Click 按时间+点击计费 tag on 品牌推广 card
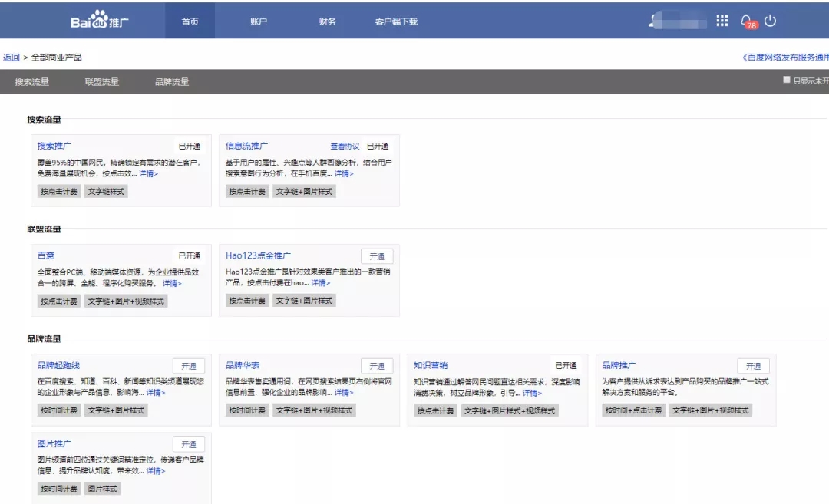The width and height of the screenshot is (829, 504). (x=633, y=410)
